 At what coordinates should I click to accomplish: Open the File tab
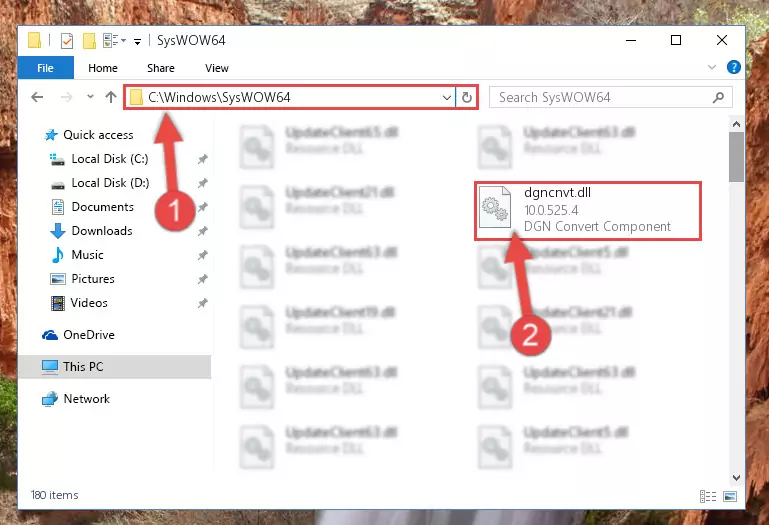point(46,68)
